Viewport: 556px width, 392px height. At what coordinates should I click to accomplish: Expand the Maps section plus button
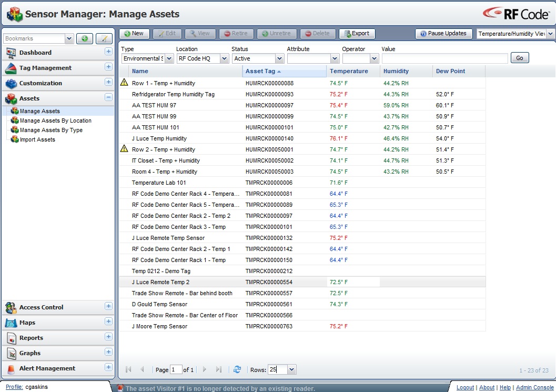point(108,322)
